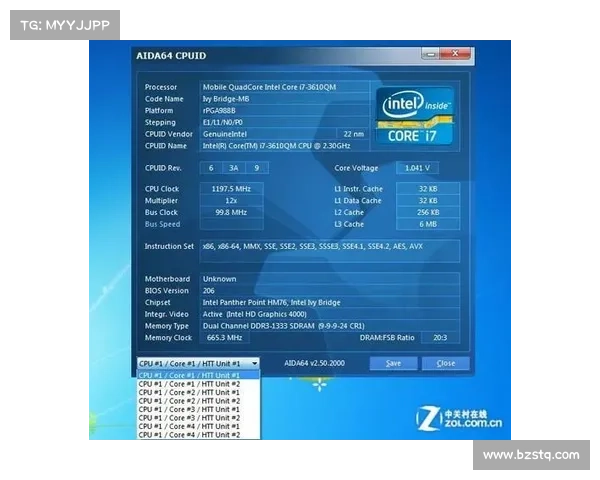
Task: Select CPU #1 / Core #3 / HTT Unit #1
Action: [x=198, y=409]
